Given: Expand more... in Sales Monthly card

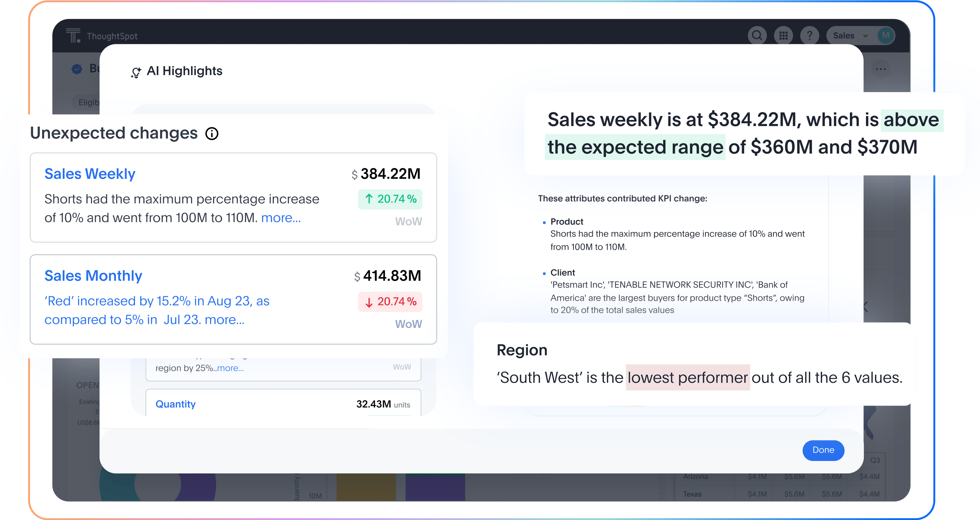Looking at the screenshot, I should 224,320.
